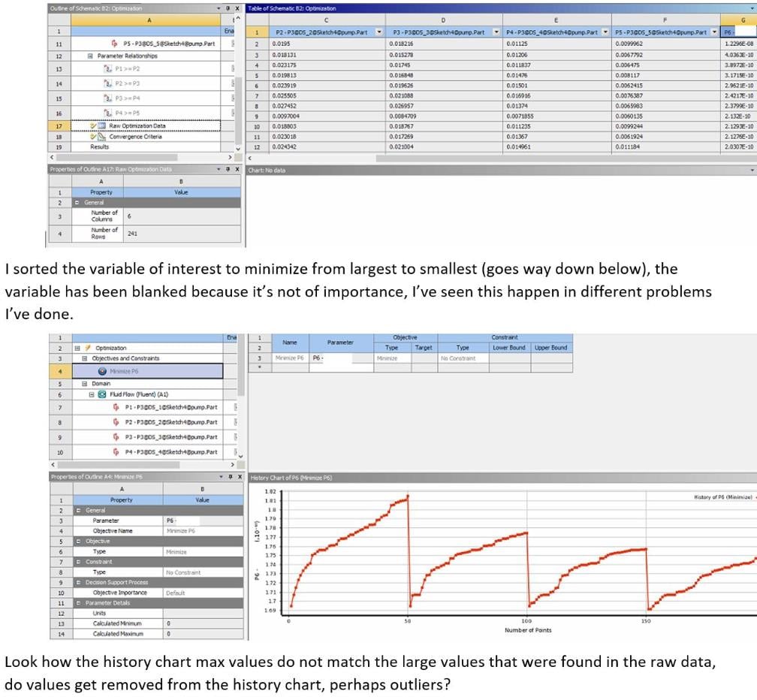Viewport: 757px width, 700px height.
Task: Select the P5 parameter icon in the Outline
Action: click(113, 44)
